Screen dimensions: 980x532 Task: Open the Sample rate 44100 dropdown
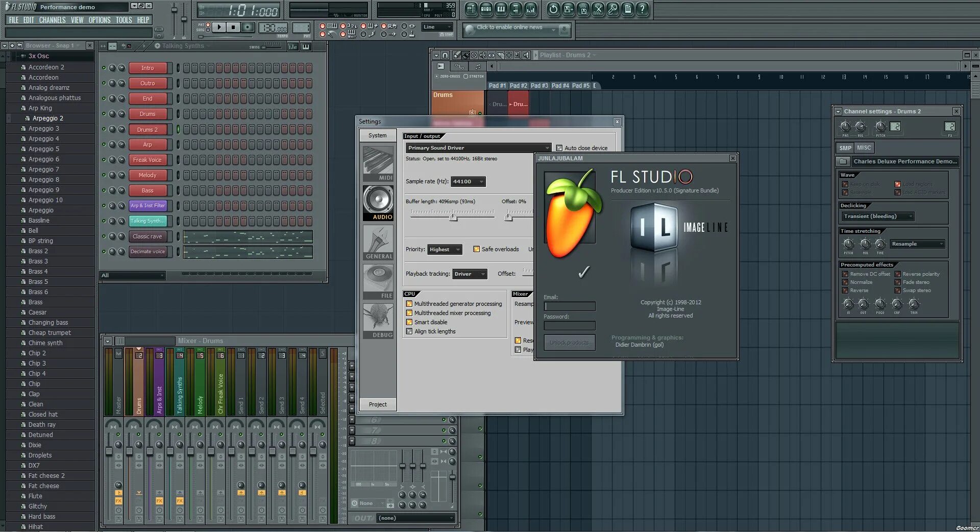(468, 182)
